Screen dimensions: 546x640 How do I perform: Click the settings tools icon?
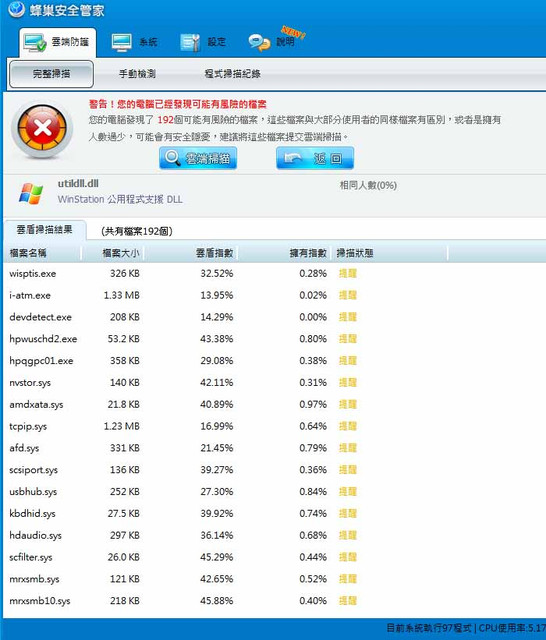(190, 42)
